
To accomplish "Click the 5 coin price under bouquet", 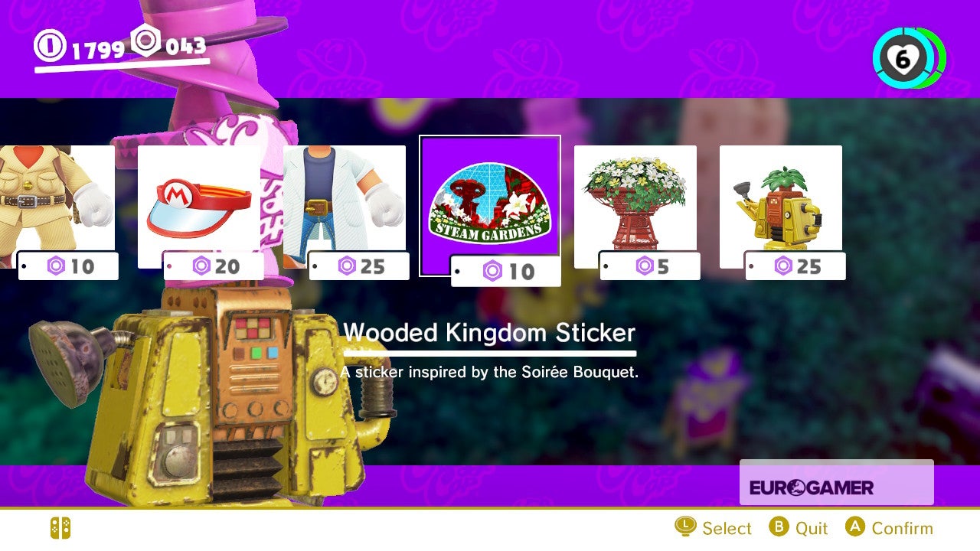I will pyautogui.click(x=650, y=266).
